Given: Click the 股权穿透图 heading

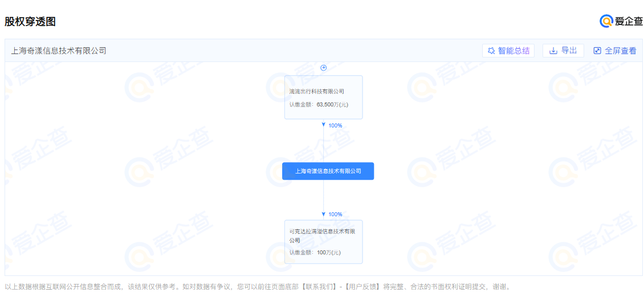Looking at the screenshot, I should (x=30, y=22).
